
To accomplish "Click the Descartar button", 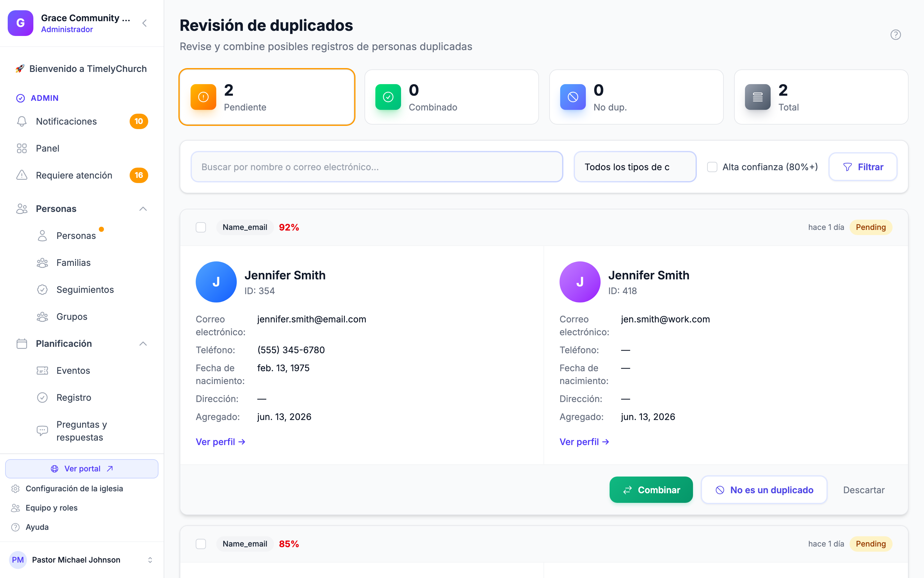I will 864,490.
